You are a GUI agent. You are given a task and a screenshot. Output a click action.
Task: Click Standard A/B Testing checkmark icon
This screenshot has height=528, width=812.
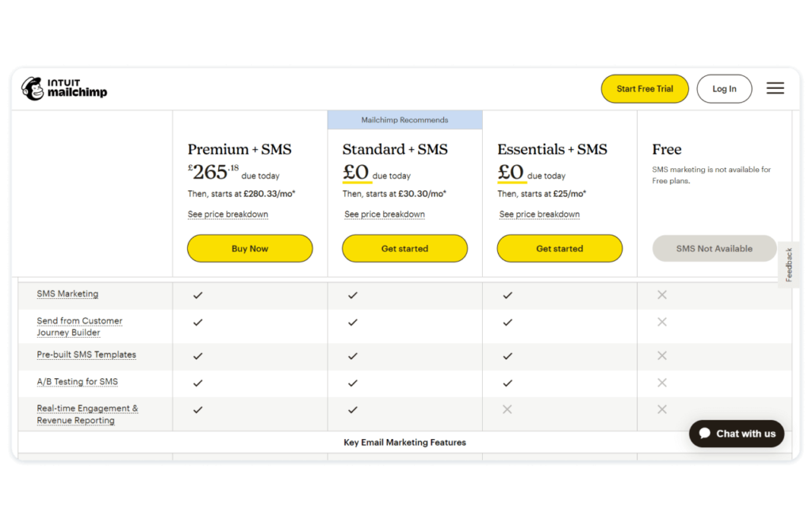pos(353,382)
